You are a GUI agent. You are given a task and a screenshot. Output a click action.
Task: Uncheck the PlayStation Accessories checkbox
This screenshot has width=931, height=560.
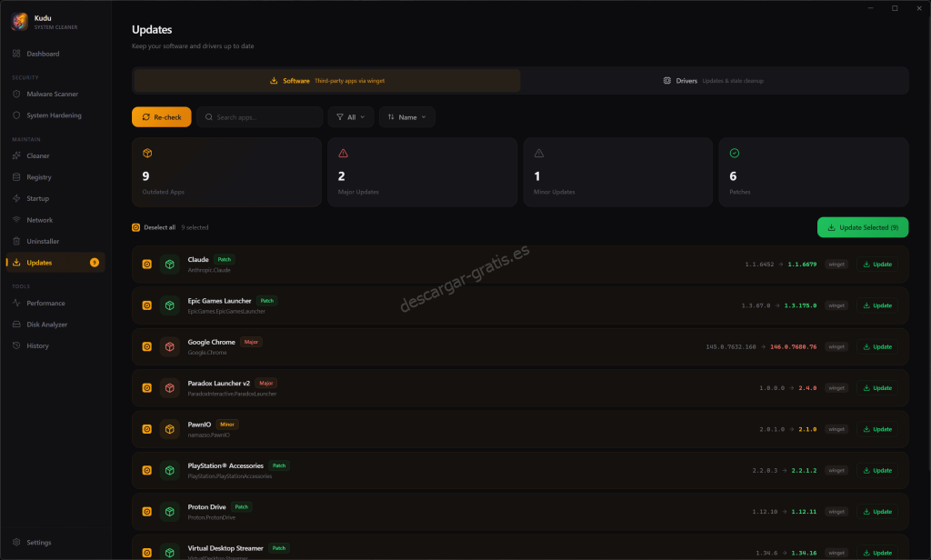click(146, 470)
